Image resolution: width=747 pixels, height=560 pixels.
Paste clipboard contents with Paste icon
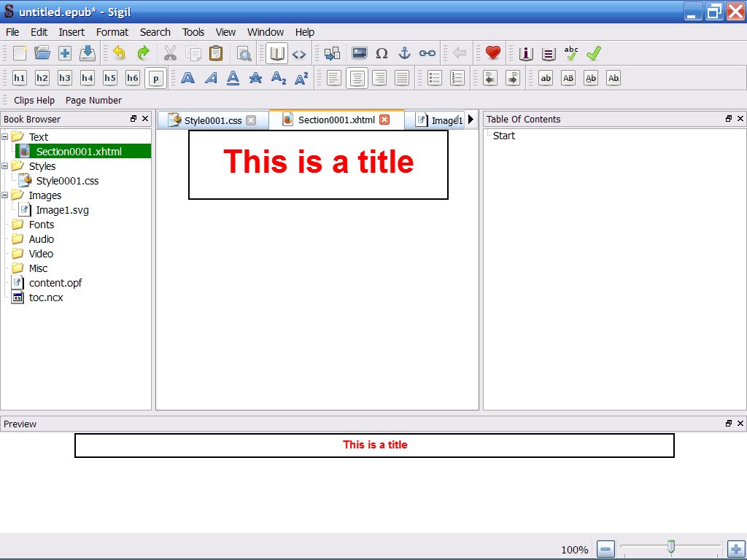pos(216,53)
